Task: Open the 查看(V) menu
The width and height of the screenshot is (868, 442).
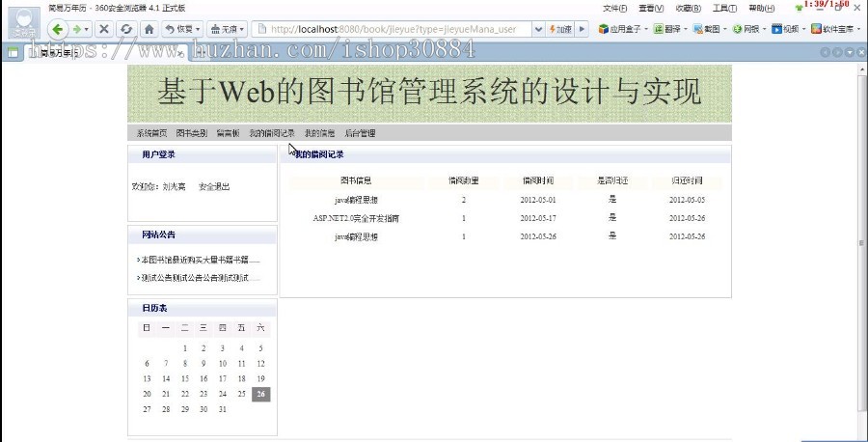Action: click(650, 9)
